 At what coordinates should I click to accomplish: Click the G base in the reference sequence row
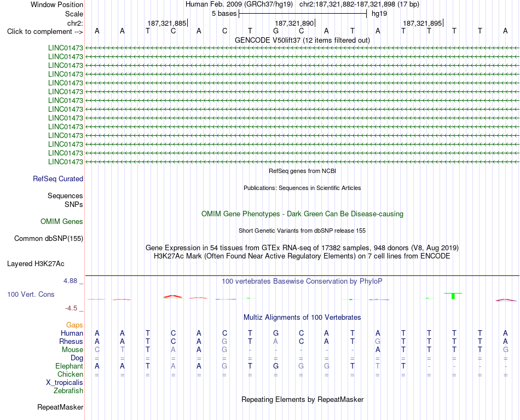275,31
